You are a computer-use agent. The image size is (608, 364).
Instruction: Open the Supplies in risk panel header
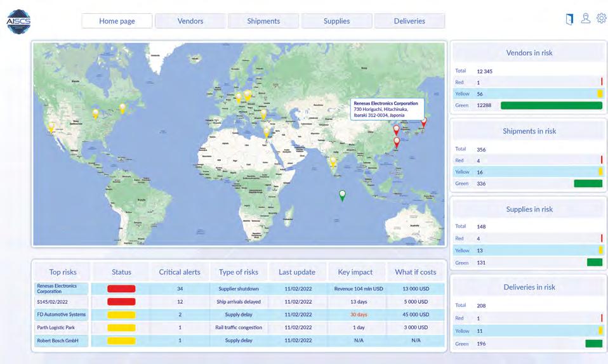(529, 209)
